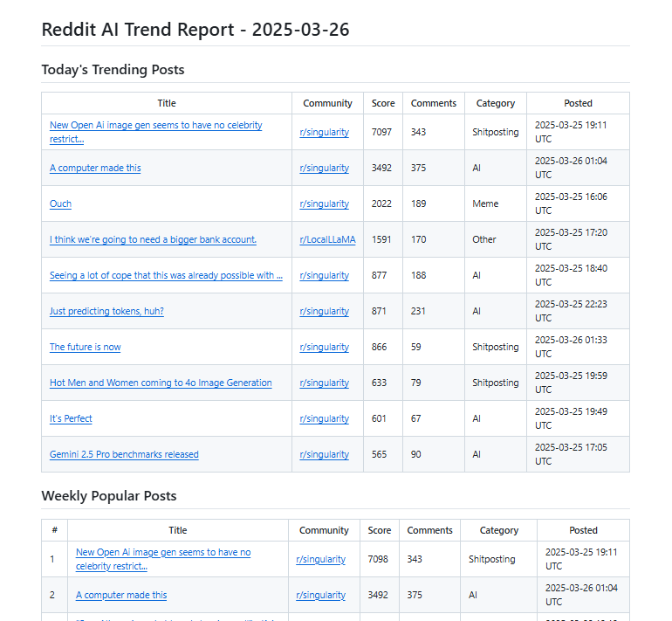Viewport: 672px width, 621px height.
Task: Select comments count 59
Action: [x=415, y=347]
